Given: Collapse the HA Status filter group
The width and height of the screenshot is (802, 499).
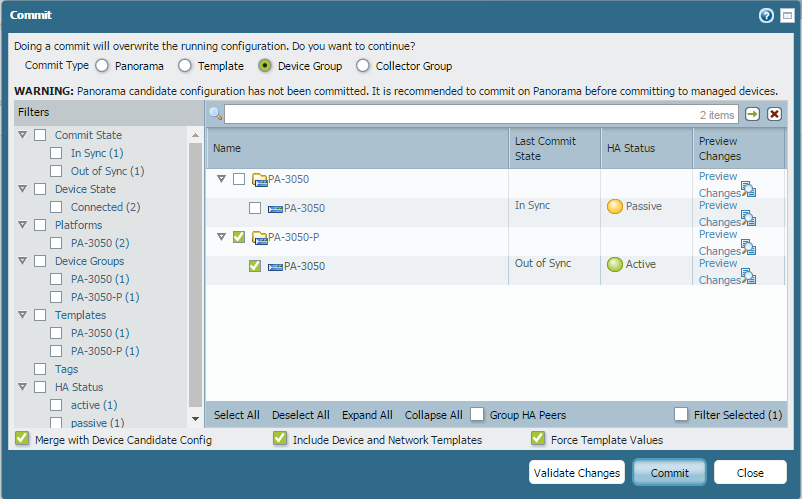Looking at the screenshot, I should click(23, 387).
